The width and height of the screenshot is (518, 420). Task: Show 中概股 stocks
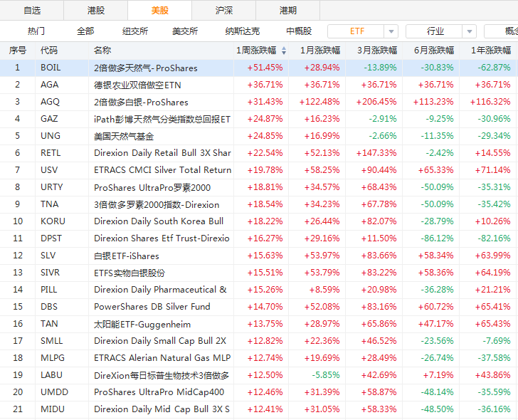point(299,31)
